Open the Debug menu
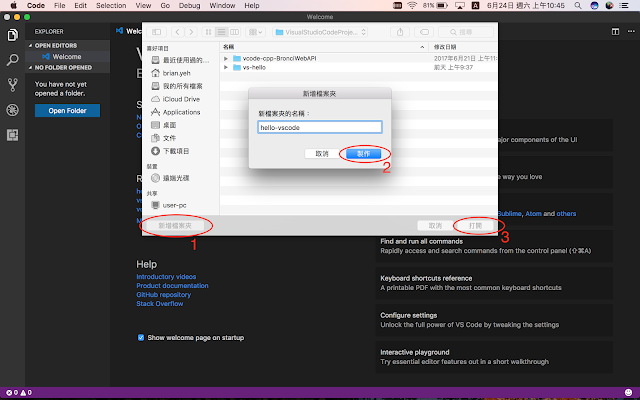640x400 pixels. point(189,5)
